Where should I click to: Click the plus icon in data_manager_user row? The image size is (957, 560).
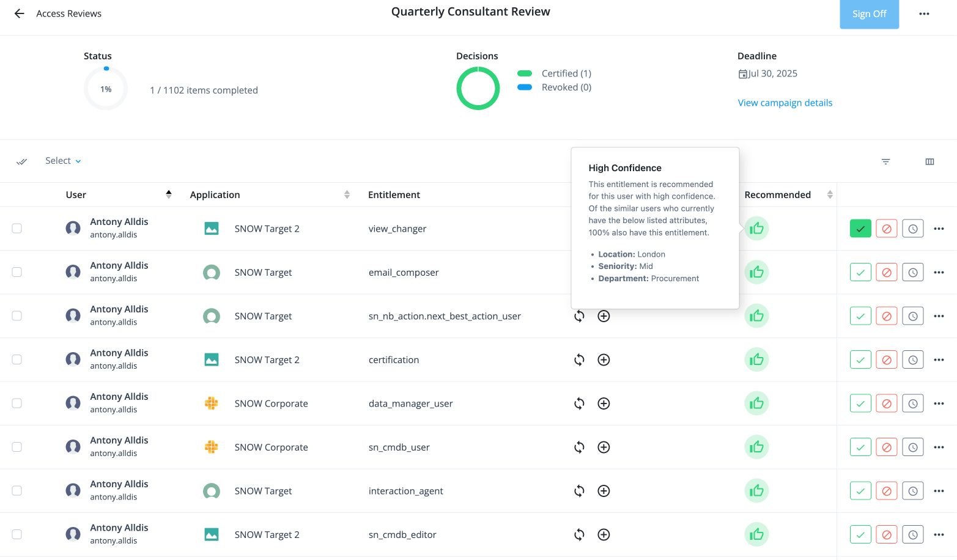(604, 403)
